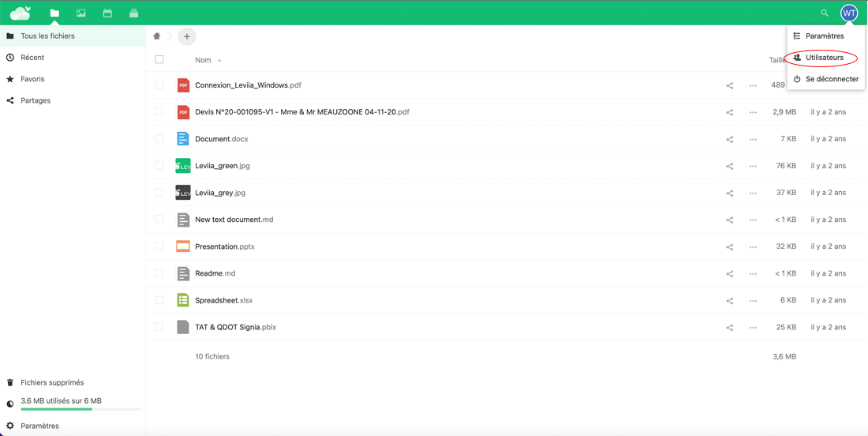The height and width of the screenshot is (436, 868).
Task: Select Paramètres in the user dropdown menu
Action: tap(825, 36)
